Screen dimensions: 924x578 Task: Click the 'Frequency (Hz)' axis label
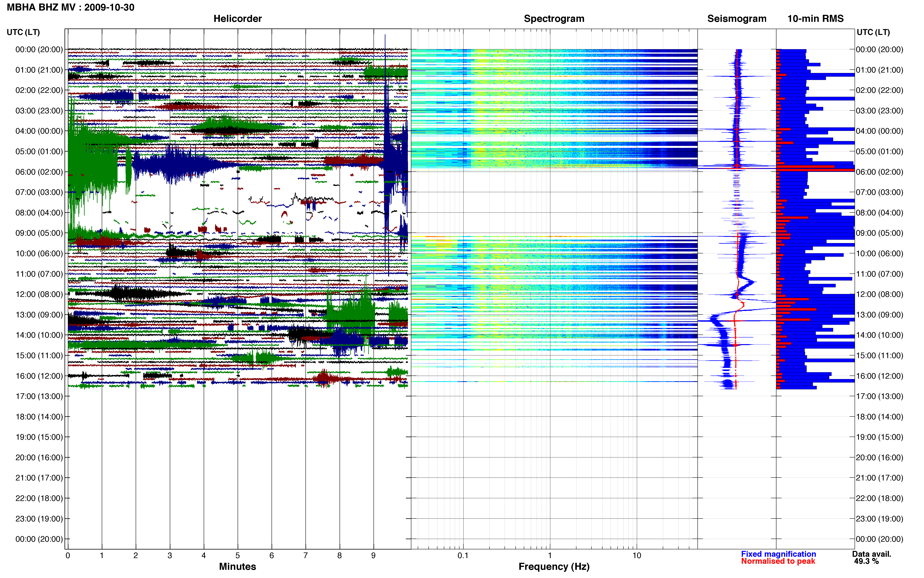point(554,566)
